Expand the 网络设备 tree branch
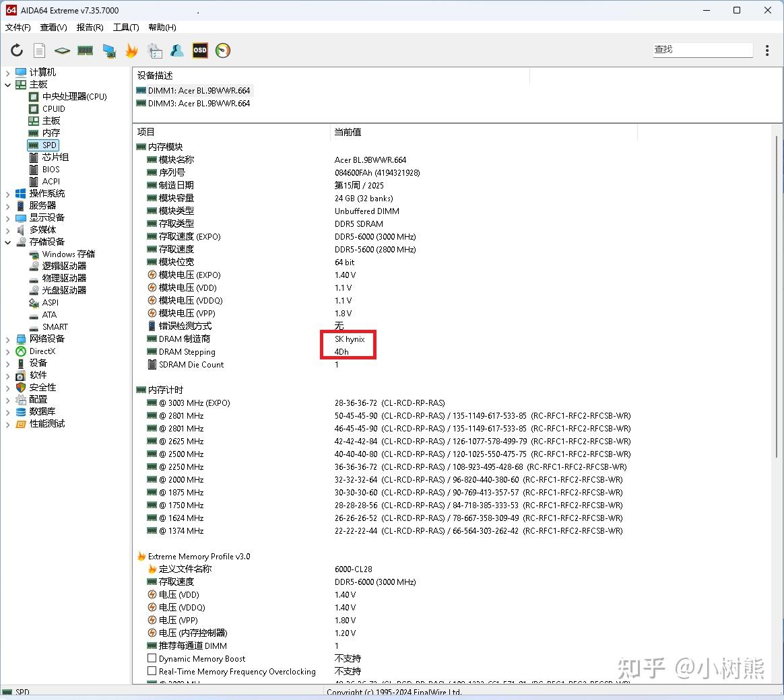This screenshot has width=784, height=700. [x=7, y=339]
